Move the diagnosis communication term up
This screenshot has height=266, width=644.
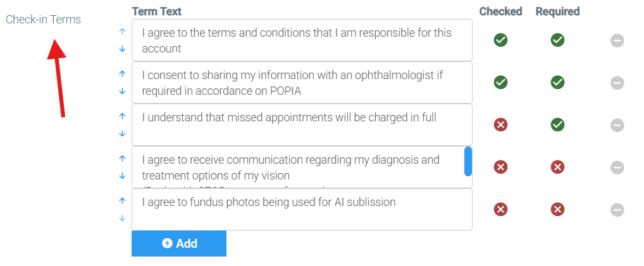point(122,159)
